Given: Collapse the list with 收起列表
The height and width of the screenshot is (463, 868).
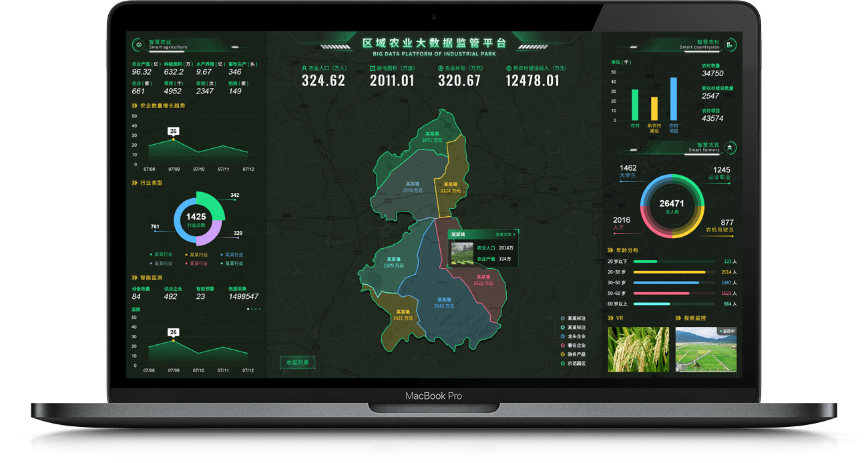Looking at the screenshot, I should pyautogui.click(x=297, y=362).
